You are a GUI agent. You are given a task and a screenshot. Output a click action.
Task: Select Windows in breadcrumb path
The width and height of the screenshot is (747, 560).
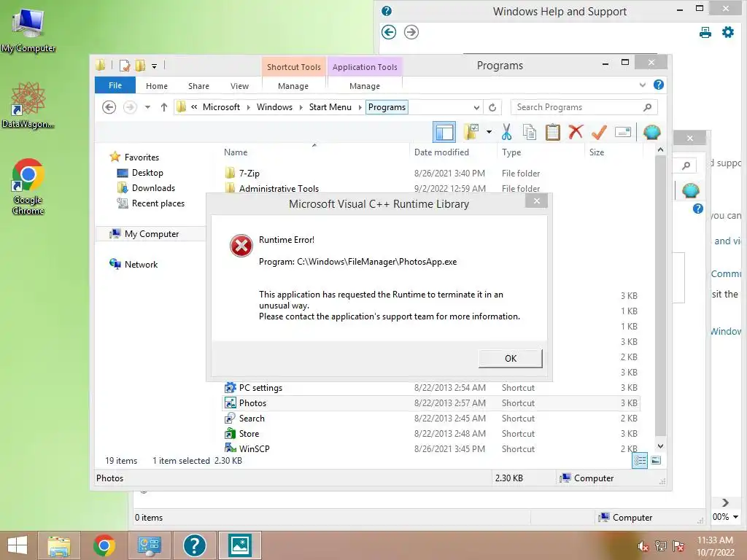pyautogui.click(x=274, y=107)
